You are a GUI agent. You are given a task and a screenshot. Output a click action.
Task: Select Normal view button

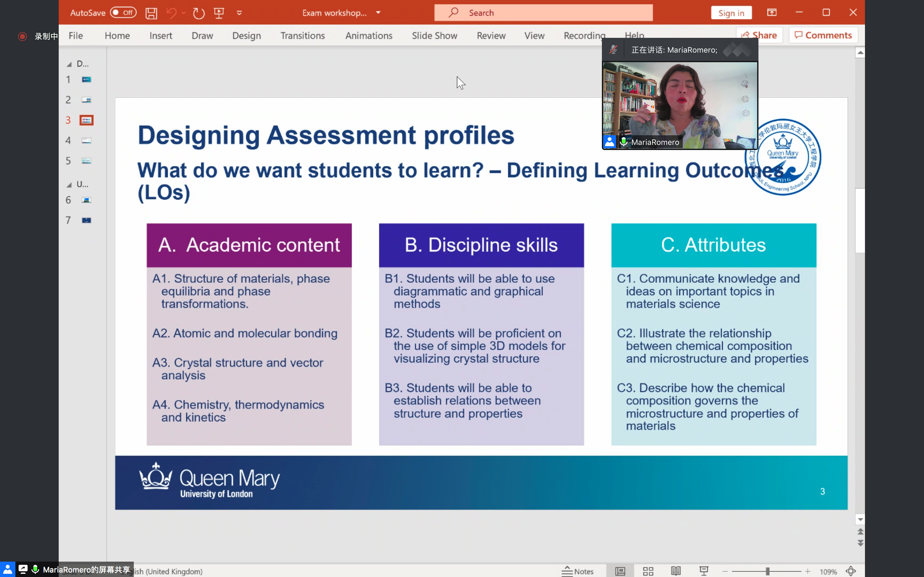point(620,571)
